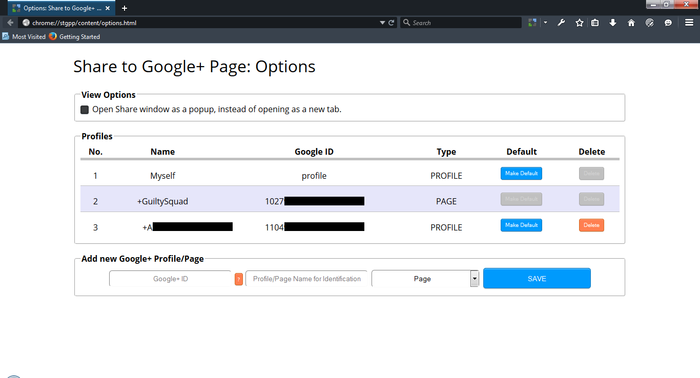The height and width of the screenshot is (378, 700).
Task: Make the third profile (+A...) the default
Action: [521, 225]
